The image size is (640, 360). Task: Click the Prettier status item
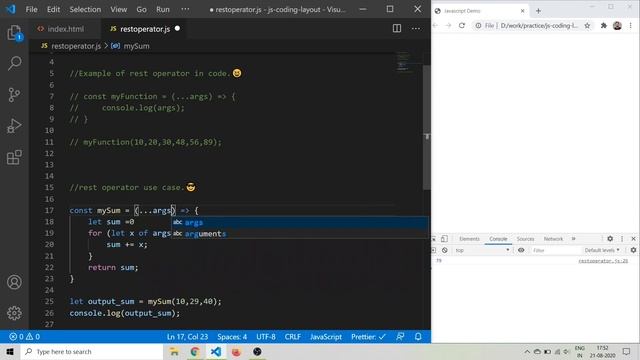pyautogui.click(x=368, y=337)
